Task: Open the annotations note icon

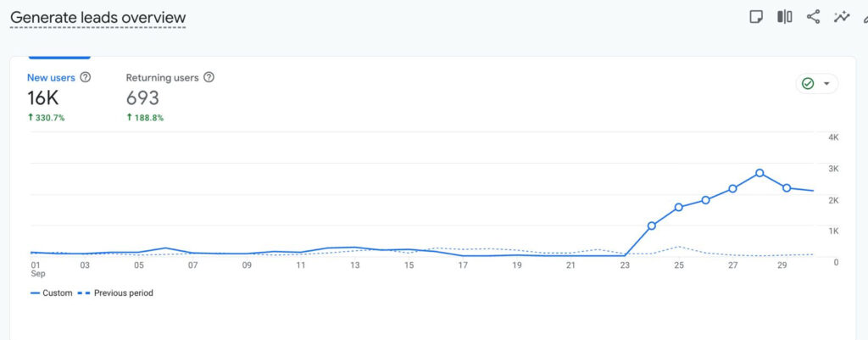Action: coord(757,17)
